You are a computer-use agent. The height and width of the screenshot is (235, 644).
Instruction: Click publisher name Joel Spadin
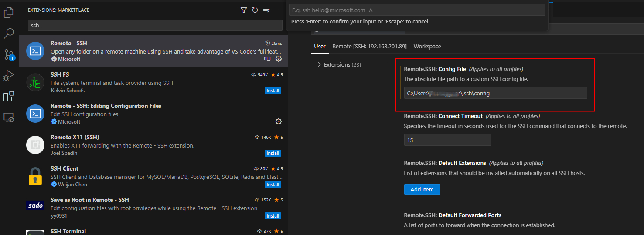tap(64, 153)
